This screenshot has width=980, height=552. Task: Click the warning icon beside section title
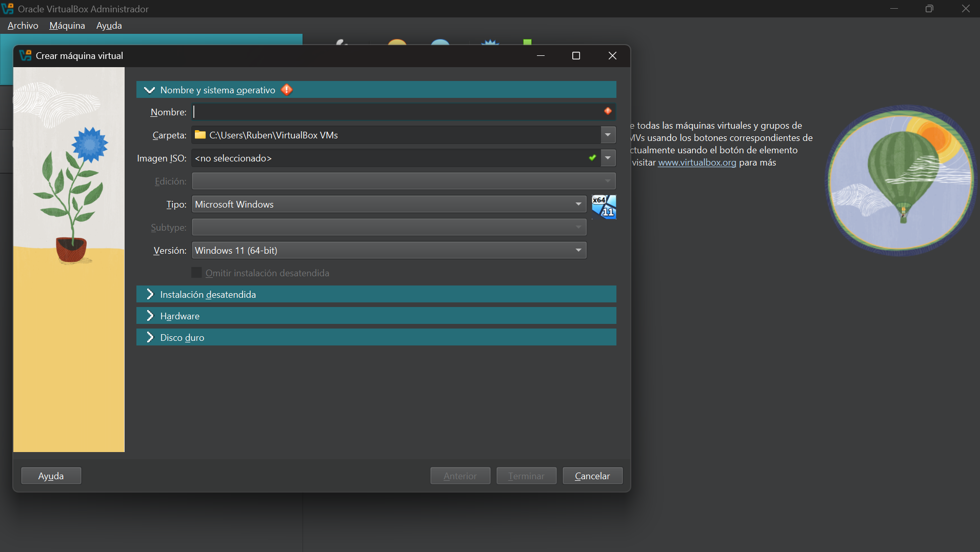pyautogui.click(x=287, y=90)
